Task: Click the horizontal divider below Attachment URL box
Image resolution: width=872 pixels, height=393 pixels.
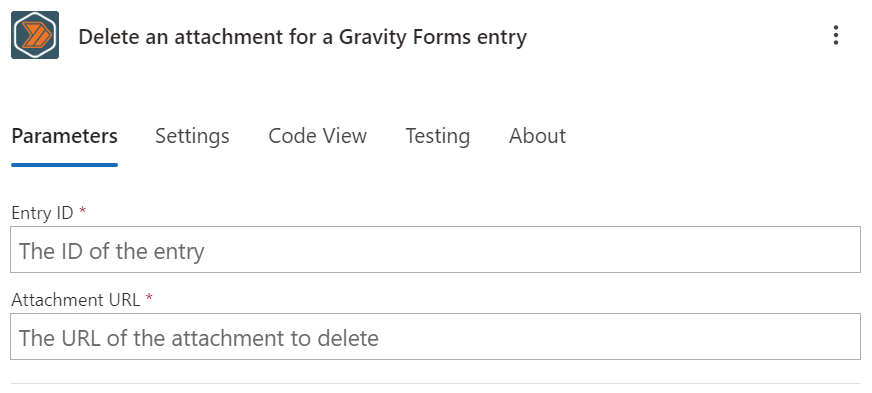Action: point(435,383)
